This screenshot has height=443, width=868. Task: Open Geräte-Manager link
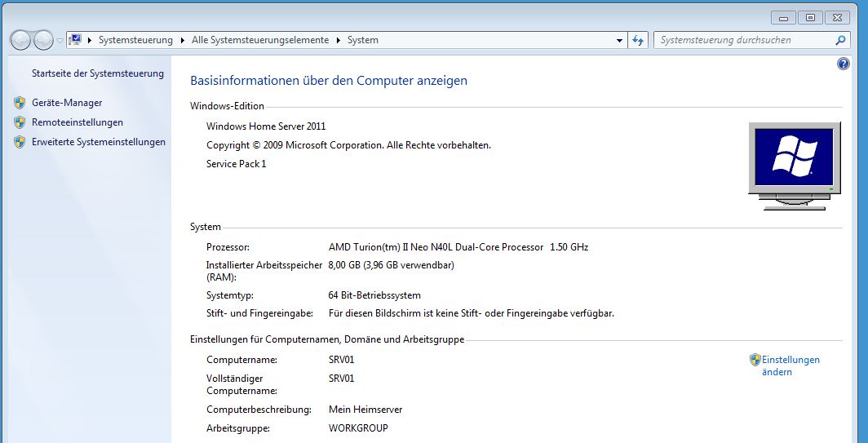pos(67,103)
